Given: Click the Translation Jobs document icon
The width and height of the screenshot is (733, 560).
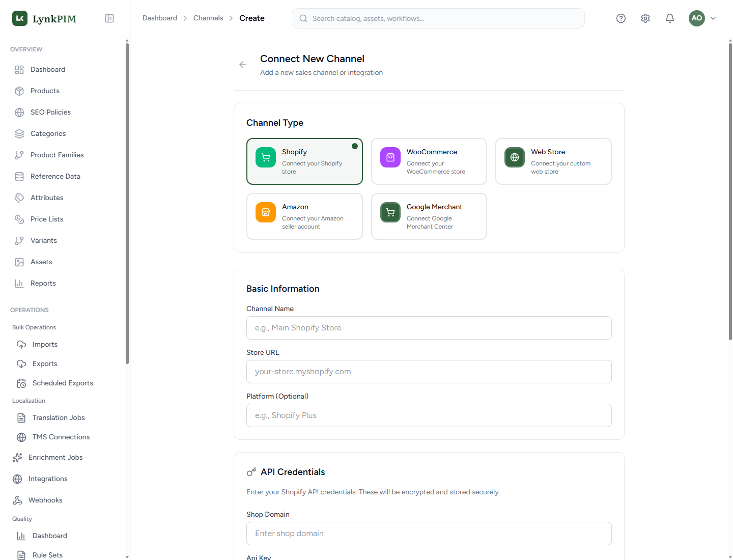Looking at the screenshot, I should click(x=21, y=417).
